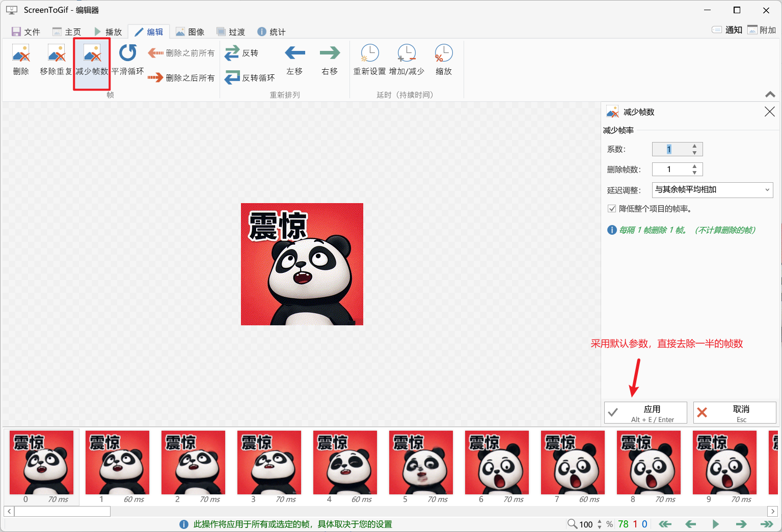The image size is (782, 532).
Task: Jump to the last frame
Action: [x=767, y=524]
